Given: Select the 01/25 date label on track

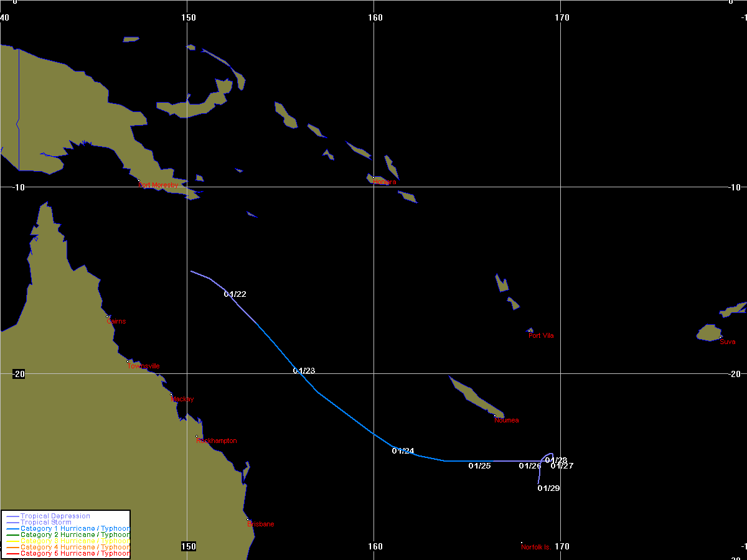Looking at the screenshot, I should tap(479, 466).
